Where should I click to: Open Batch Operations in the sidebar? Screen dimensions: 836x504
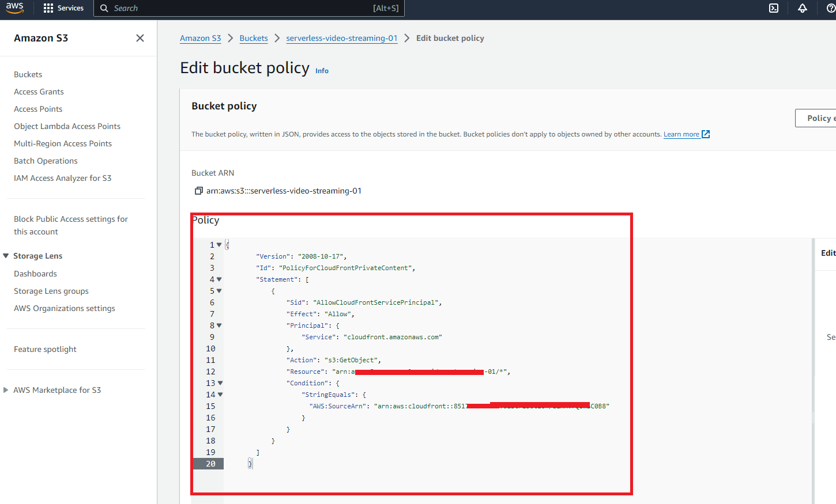46,161
